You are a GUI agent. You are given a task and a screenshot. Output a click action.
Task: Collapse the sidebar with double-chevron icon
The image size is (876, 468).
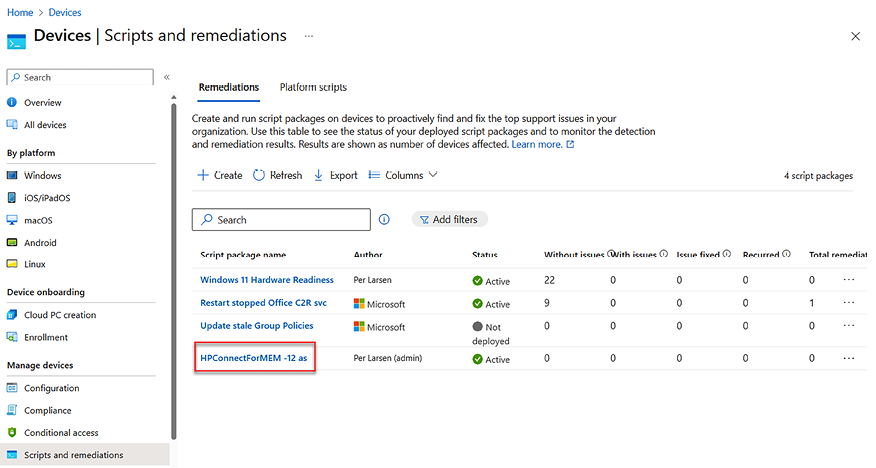point(166,77)
